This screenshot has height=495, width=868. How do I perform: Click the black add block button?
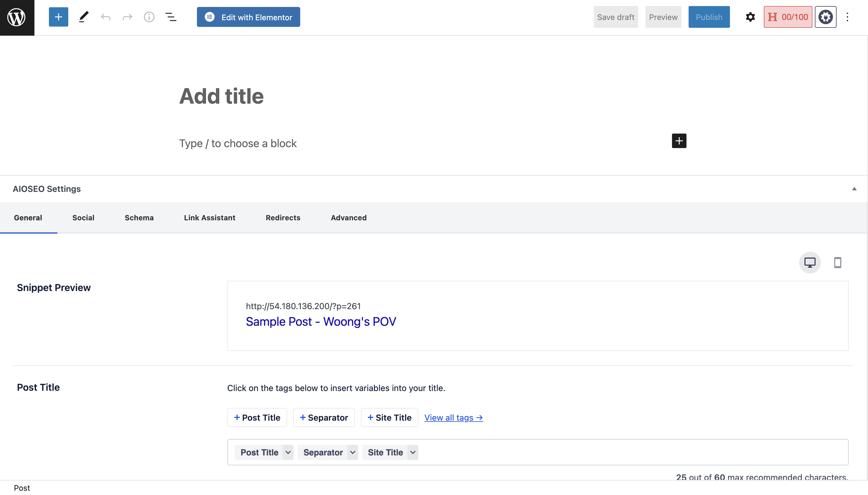point(679,141)
